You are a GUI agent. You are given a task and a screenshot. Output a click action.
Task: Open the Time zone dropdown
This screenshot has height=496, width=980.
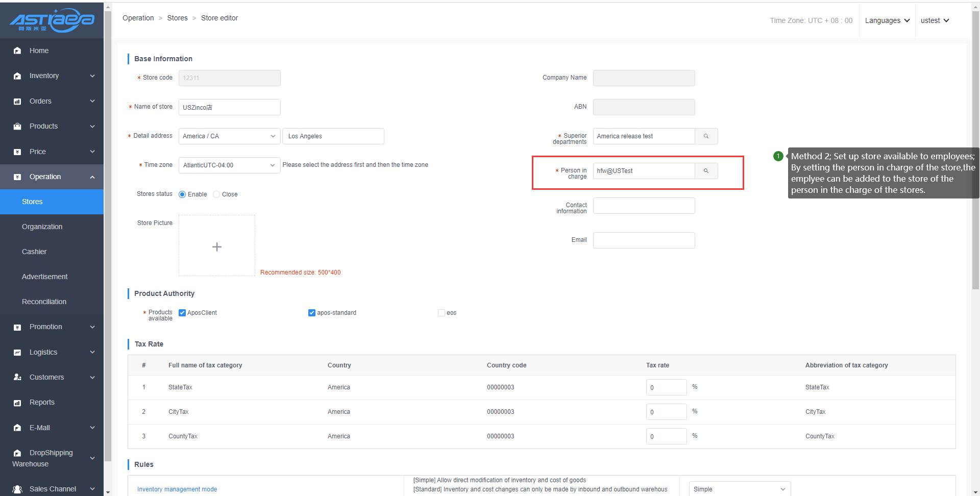pyautogui.click(x=229, y=165)
